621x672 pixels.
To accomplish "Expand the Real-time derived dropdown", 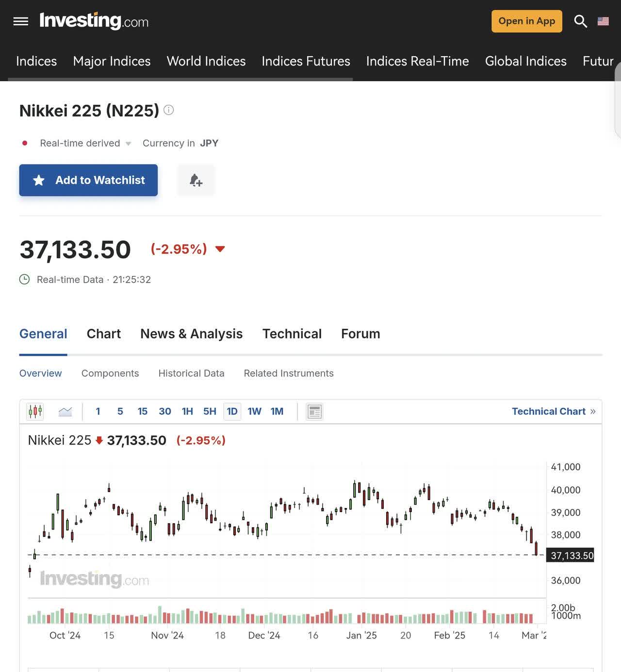I will (x=128, y=144).
